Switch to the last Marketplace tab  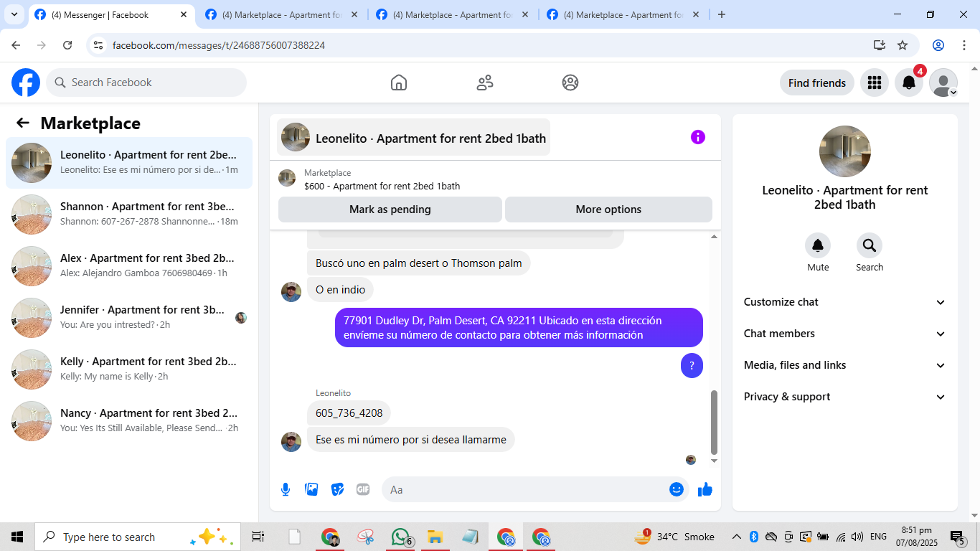[x=624, y=14]
